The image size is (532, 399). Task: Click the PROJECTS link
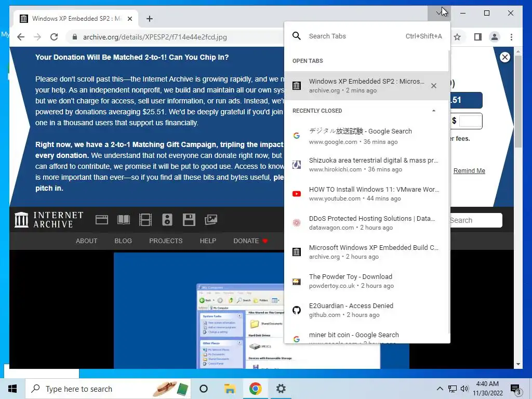pos(166,241)
